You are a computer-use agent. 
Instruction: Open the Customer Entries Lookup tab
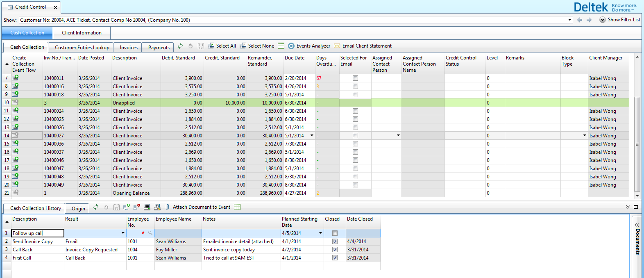point(82,48)
